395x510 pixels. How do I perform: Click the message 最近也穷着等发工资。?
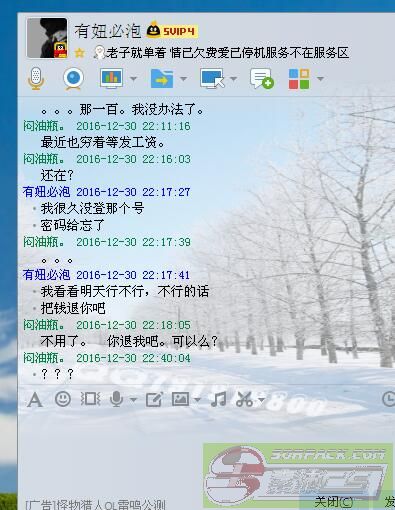pyautogui.click(x=103, y=142)
